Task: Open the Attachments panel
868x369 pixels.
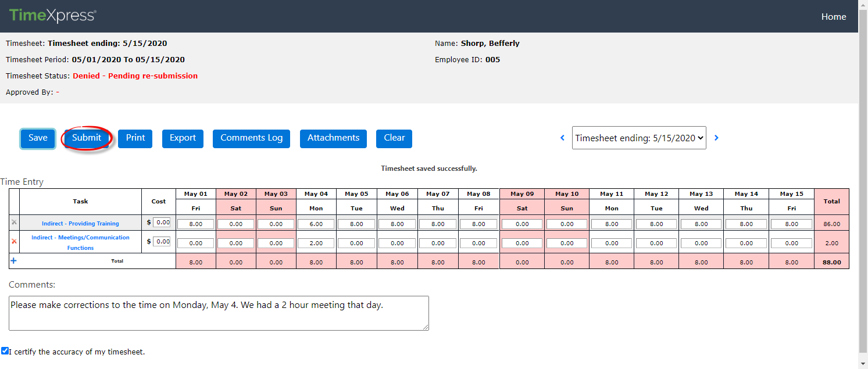Action: 333,138
